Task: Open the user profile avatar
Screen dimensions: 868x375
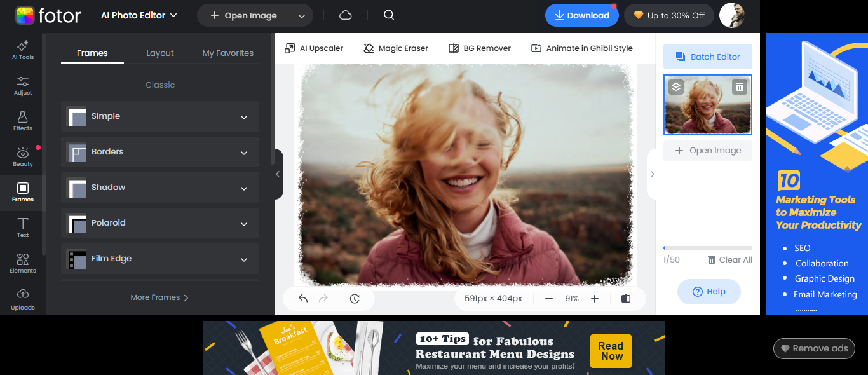Action: coord(732,15)
